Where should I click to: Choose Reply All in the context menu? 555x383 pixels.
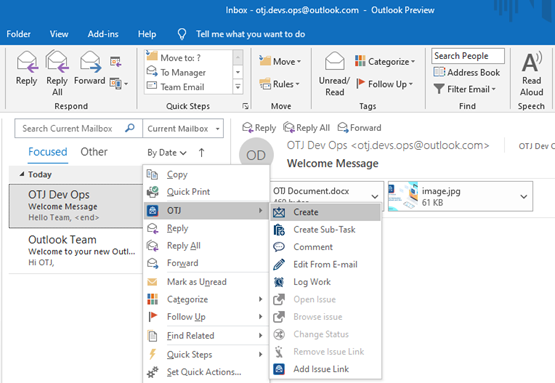[x=206, y=245]
